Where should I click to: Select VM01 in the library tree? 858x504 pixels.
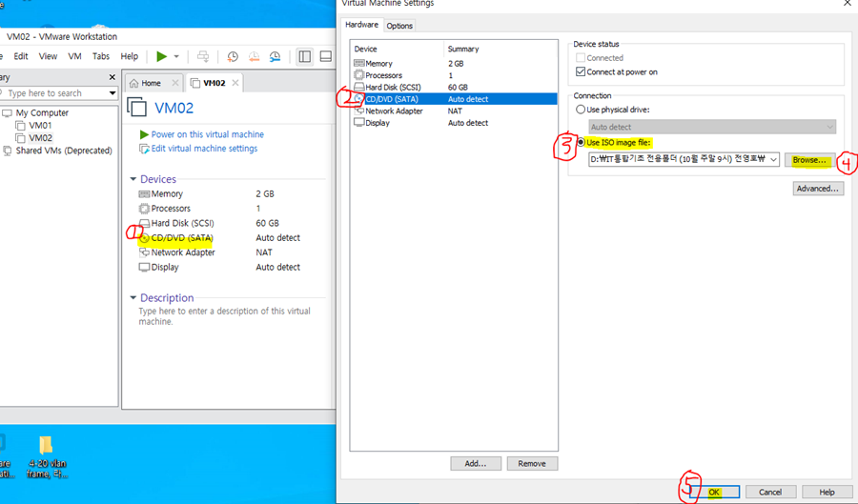(x=40, y=125)
